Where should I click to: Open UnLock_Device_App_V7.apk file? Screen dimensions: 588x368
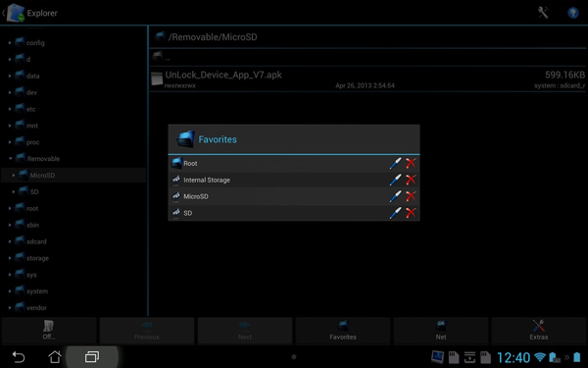pos(368,79)
